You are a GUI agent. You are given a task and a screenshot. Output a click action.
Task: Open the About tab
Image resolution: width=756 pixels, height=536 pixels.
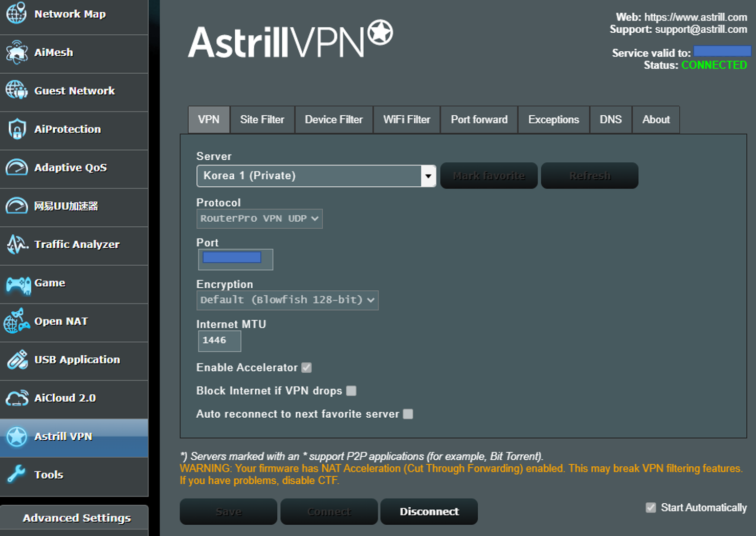[656, 119]
